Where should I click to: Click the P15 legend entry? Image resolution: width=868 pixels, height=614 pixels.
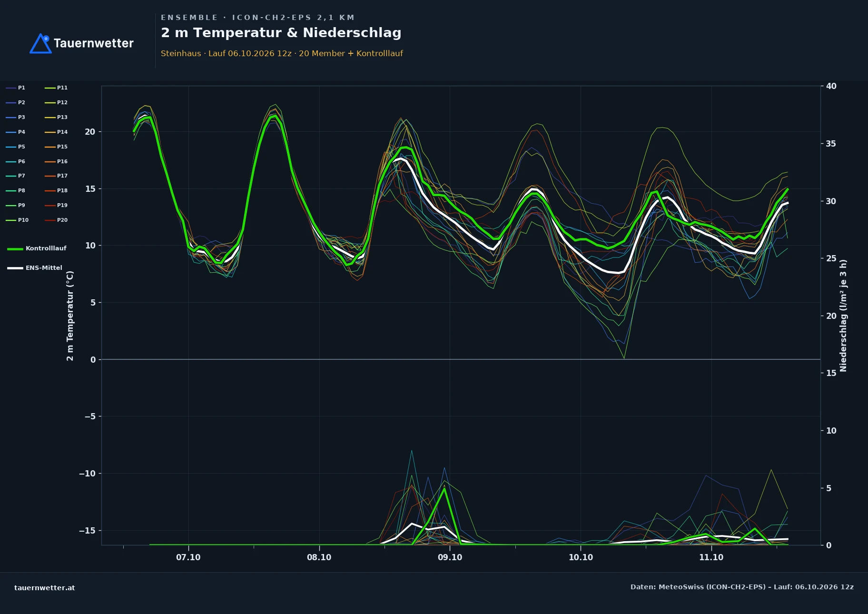tap(56, 147)
